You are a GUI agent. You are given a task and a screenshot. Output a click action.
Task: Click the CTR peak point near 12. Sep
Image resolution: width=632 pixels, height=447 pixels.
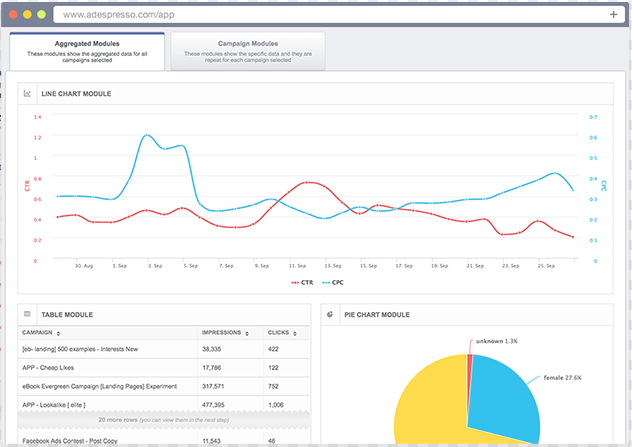click(x=307, y=182)
